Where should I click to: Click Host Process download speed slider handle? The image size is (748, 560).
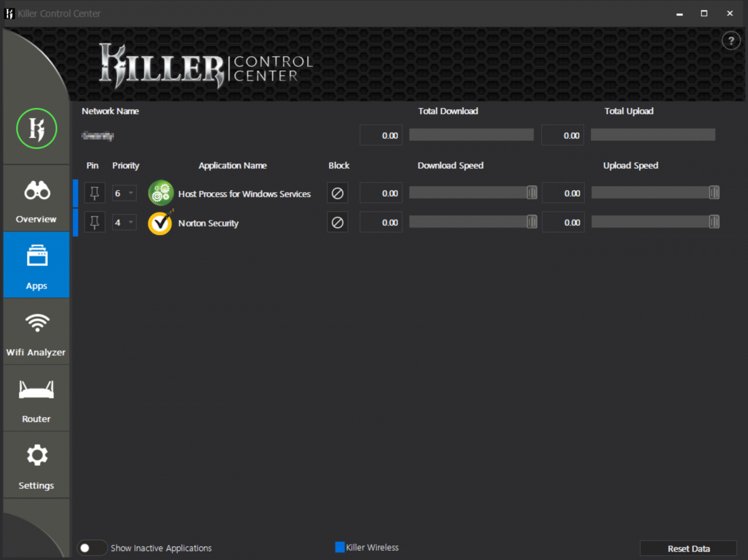tap(532, 193)
